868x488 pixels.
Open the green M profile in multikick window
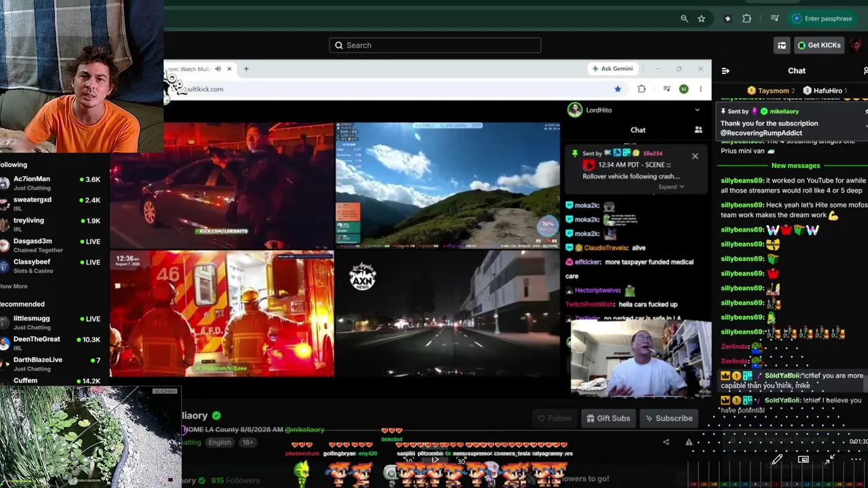(684, 89)
